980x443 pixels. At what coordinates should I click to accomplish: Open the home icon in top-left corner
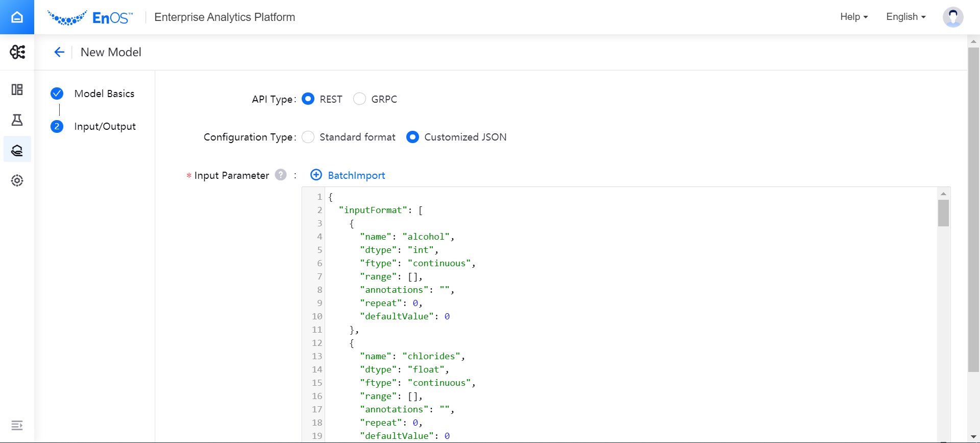click(17, 17)
